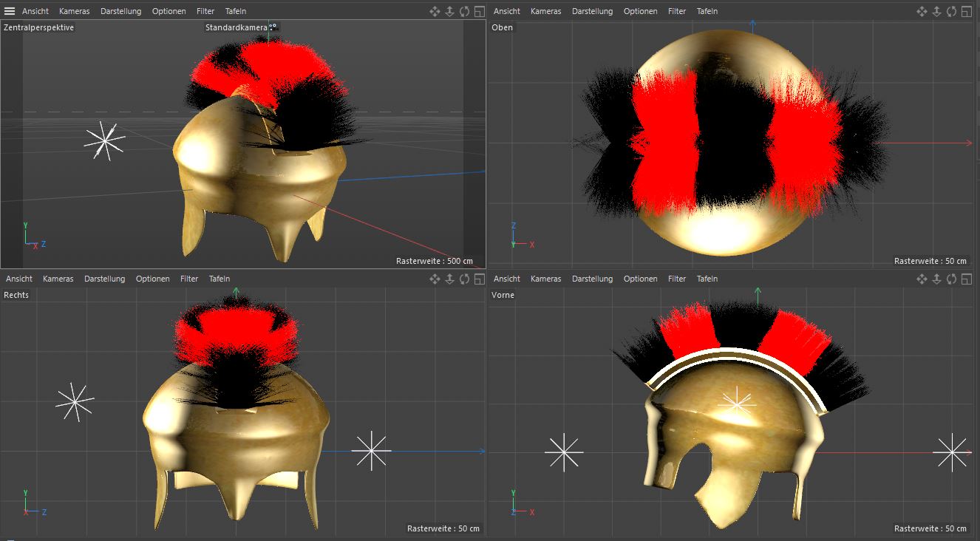This screenshot has height=541, width=980.
Task: Toggle maximized view of the Rechts viewport
Action: pos(479,279)
